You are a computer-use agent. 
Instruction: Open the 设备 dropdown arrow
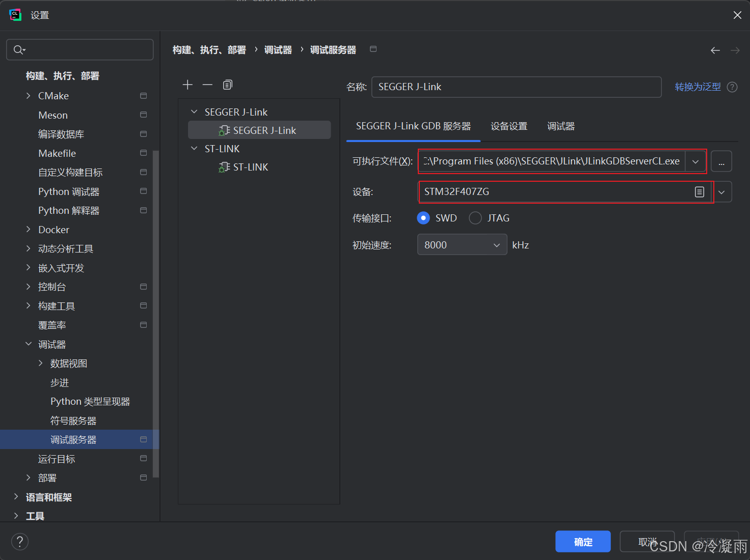[x=721, y=192]
